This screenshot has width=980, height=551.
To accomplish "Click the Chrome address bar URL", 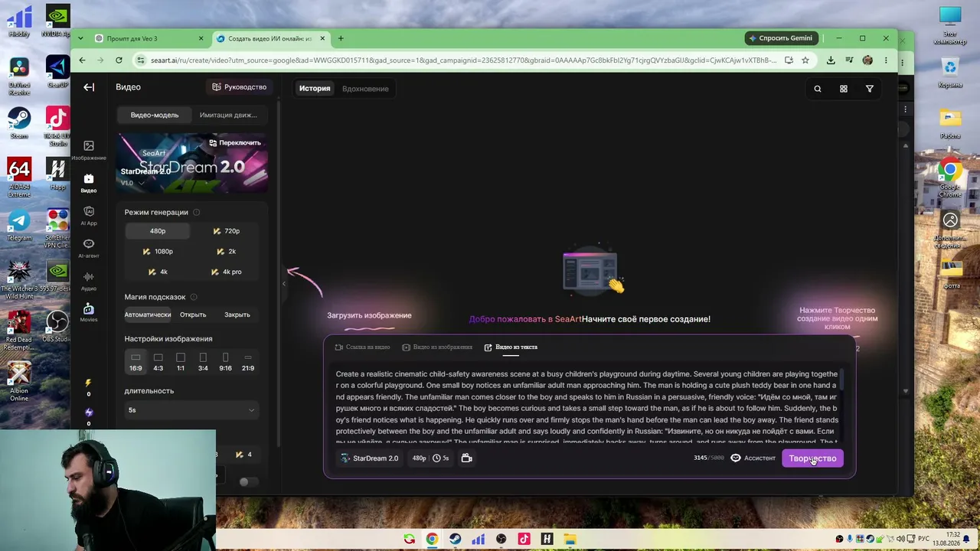I will [463, 60].
